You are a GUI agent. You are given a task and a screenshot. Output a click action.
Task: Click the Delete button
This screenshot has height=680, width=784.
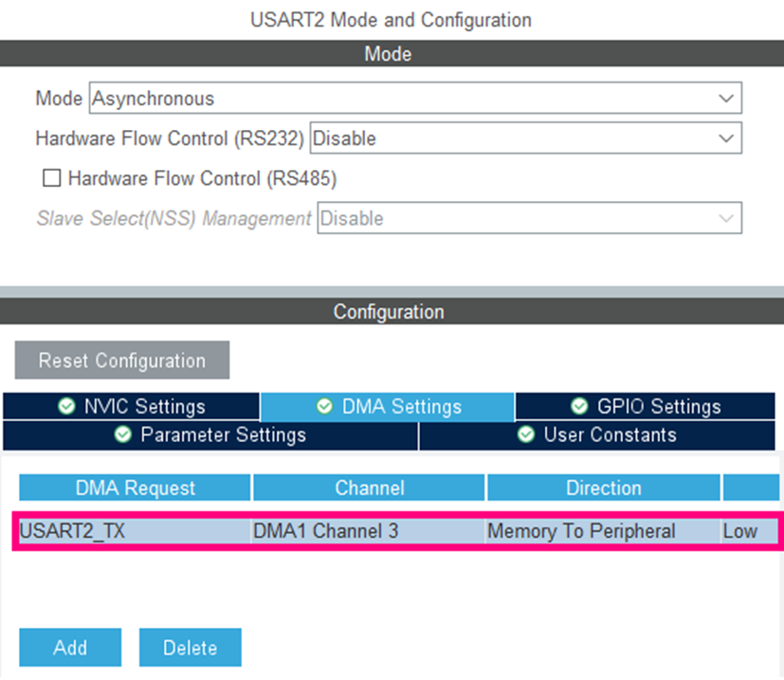tap(190, 647)
